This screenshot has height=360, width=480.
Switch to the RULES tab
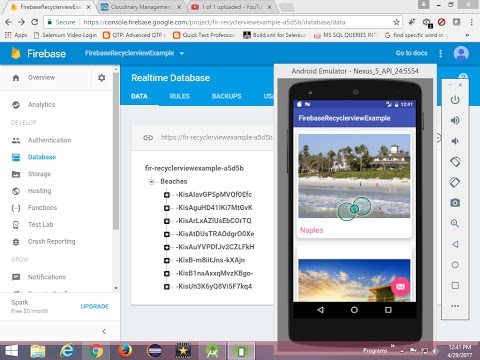179,96
